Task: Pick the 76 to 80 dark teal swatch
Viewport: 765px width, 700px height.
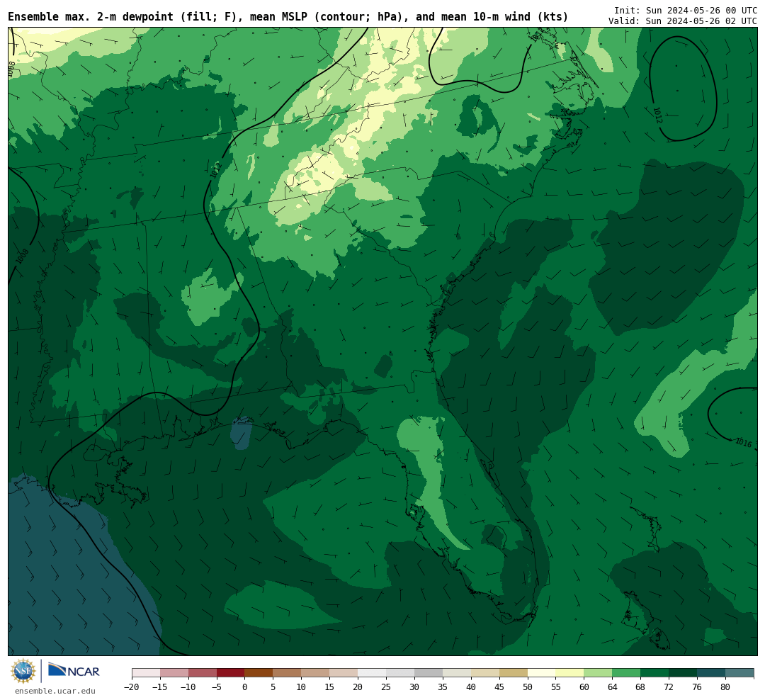Action: pos(712,673)
